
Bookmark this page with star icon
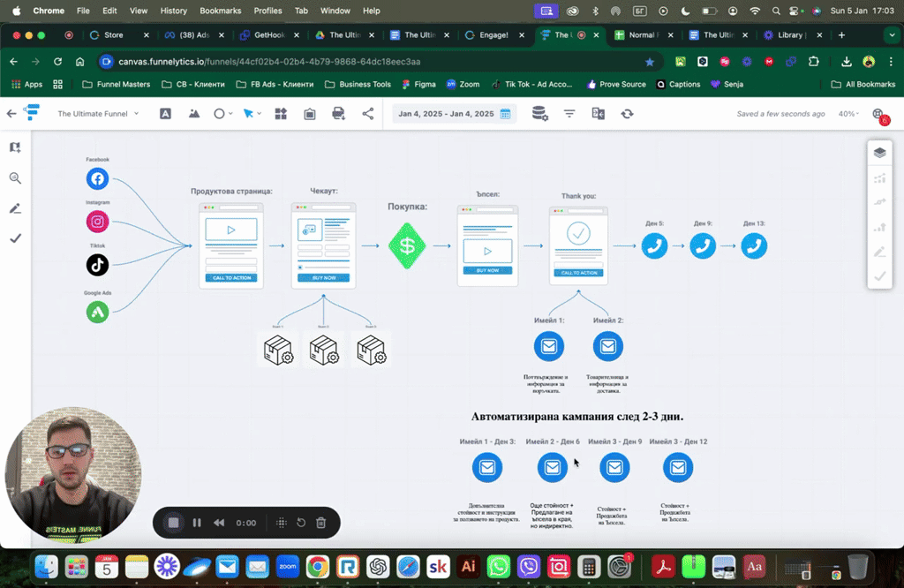tap(650, 62)
